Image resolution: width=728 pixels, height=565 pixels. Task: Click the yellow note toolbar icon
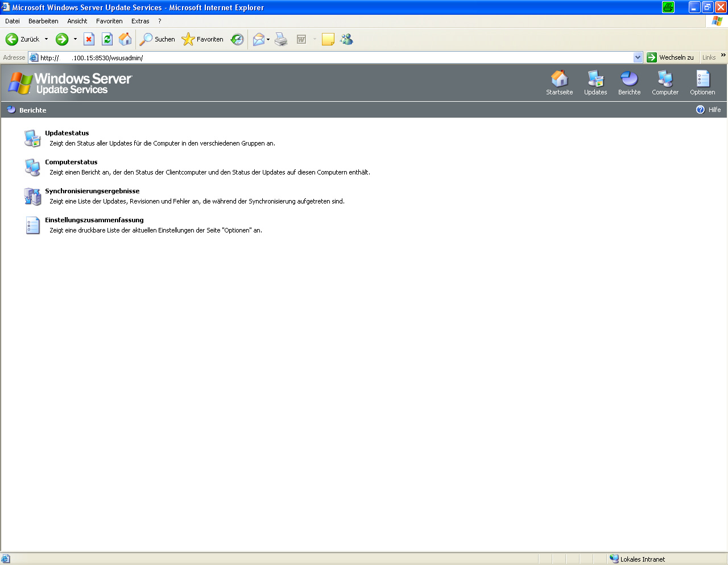[x=328, y=39]
